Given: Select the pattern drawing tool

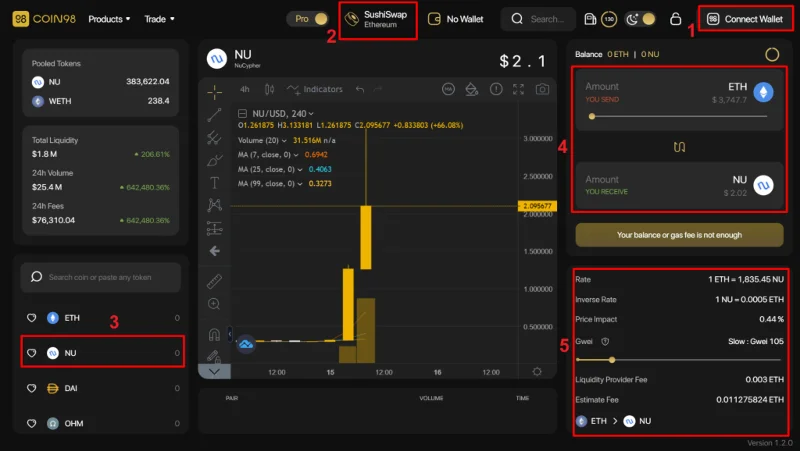Looking at the screenshot, I should click(x=214, y=205).
